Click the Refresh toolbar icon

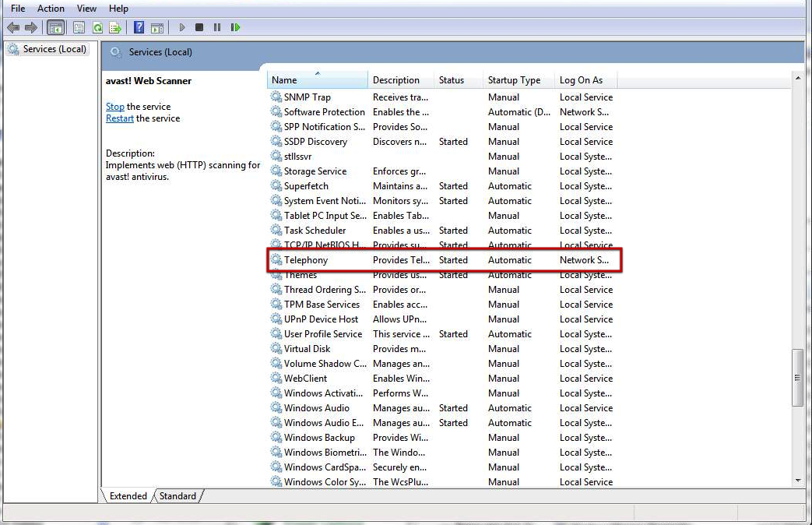pos(97,27)
